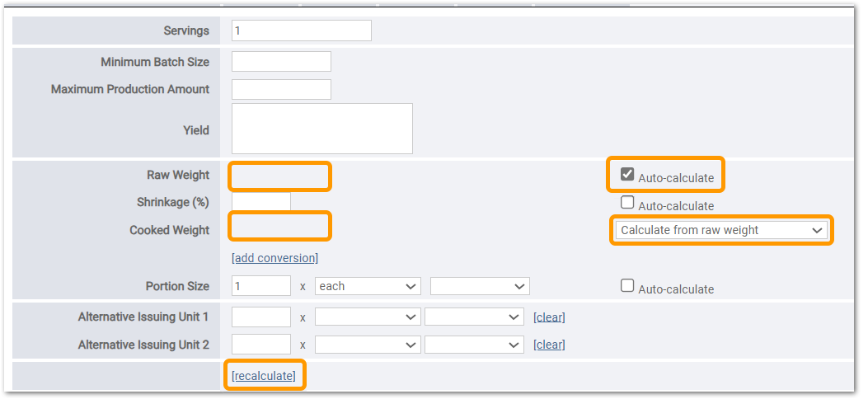Open Alternative Issuing Unit 1 first dropdown
Image resolution: width=868 pixels, height=399 pixels.
click(368, 317)
